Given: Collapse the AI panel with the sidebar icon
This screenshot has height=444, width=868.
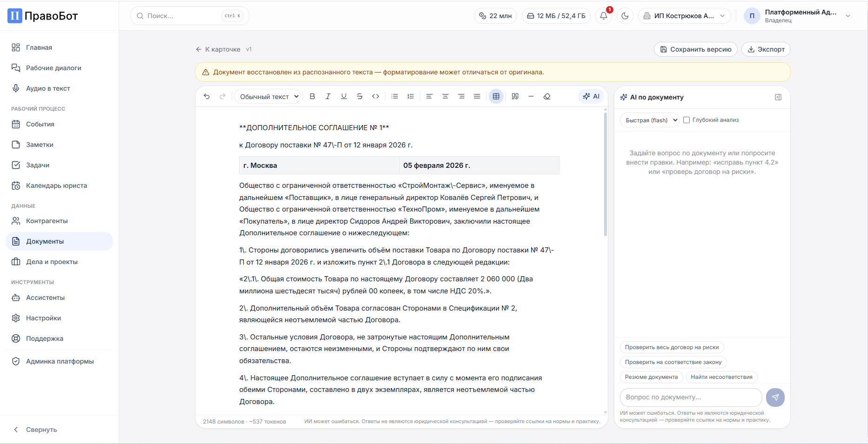Looking at the screenshot, I should pyautogui.click(x=778, y=97).
